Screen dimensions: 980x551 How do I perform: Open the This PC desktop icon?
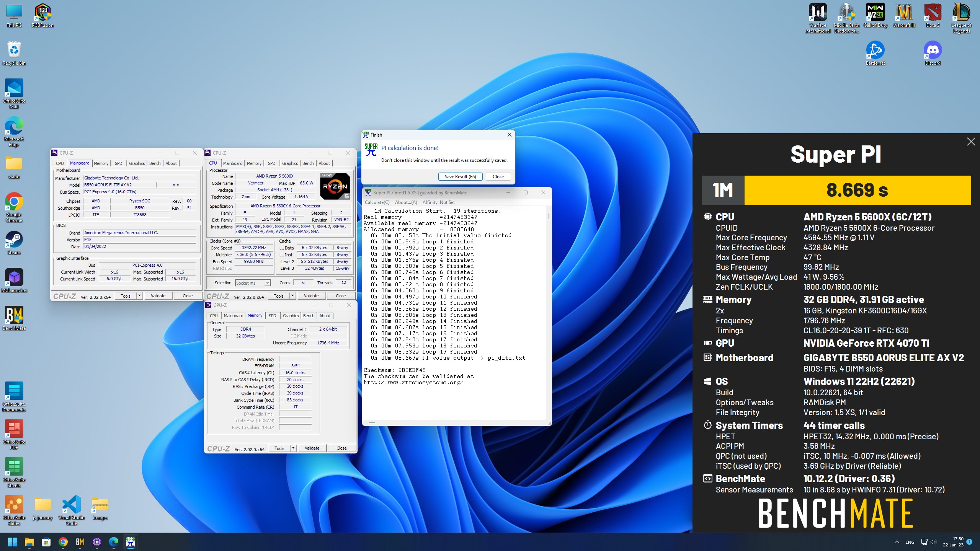click(14, 15)
